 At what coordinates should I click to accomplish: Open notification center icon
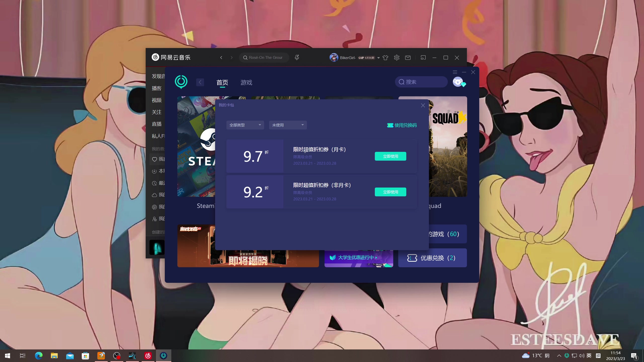coord(634,356)
